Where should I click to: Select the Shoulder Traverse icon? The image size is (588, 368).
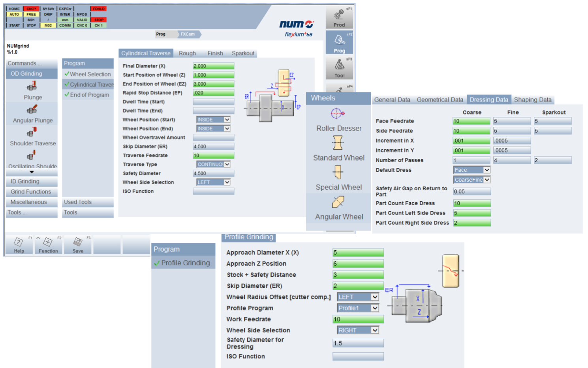pos(32,132)
